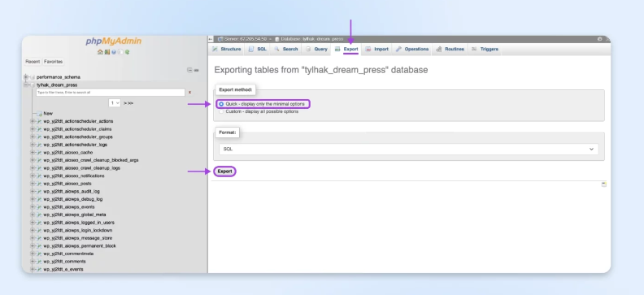Expand wp_yj2fdt_actionscheduler_groups table node
The image size is (644, 295).
[x=33, y=137]
